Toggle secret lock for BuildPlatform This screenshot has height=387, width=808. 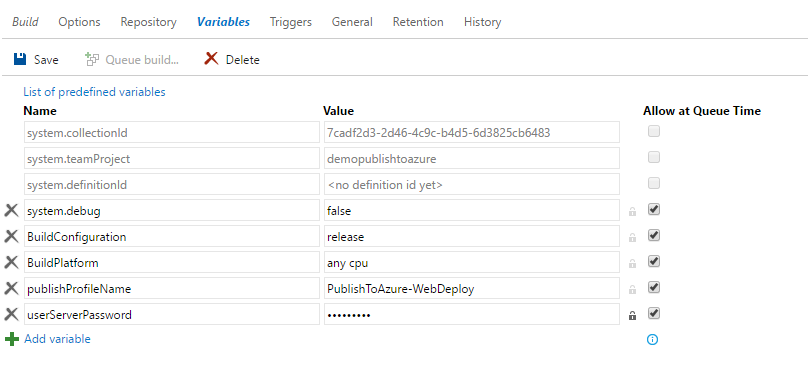click(632, 263)
